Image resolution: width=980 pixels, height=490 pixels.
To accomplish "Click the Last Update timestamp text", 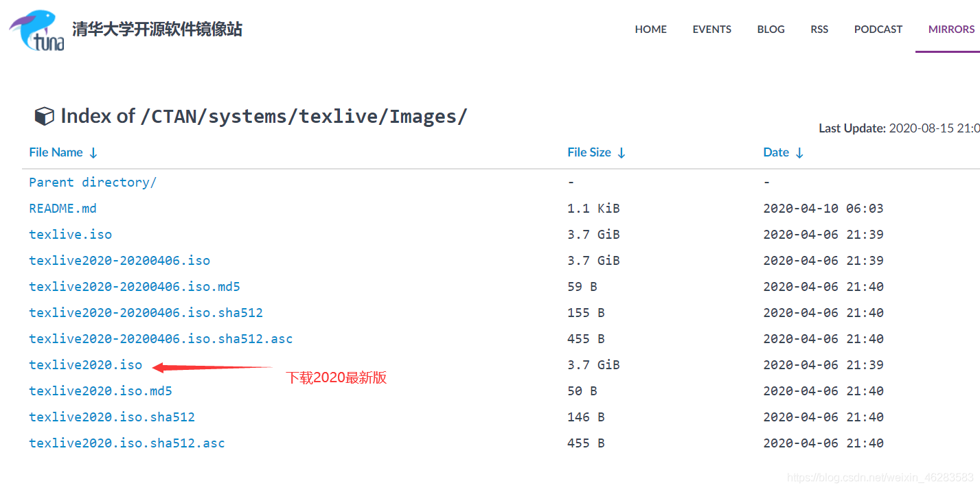I will click(899, 128).
